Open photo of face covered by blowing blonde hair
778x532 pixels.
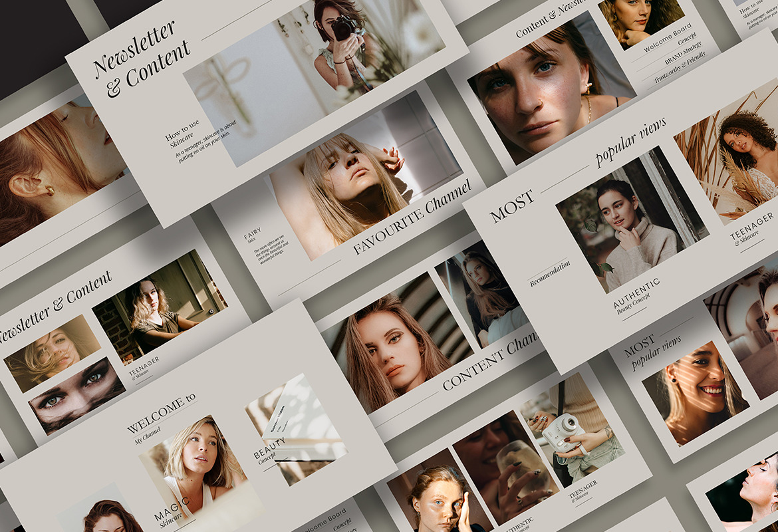point(52,353)
